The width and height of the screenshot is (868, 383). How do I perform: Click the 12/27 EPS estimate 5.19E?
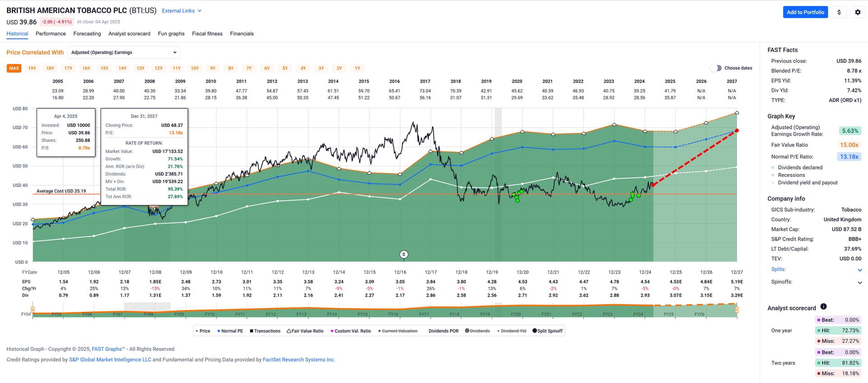(736, 282)
